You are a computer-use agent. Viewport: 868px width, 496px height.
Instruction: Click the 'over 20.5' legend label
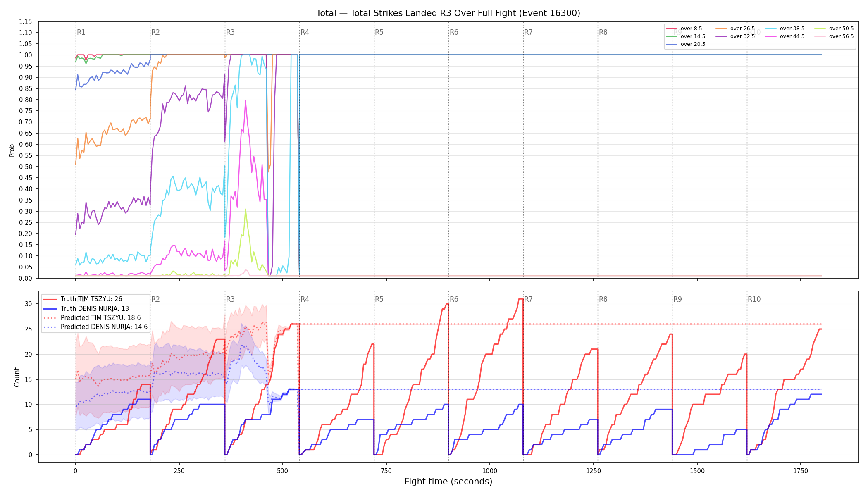pyautogui.click(x=693, y=44)
